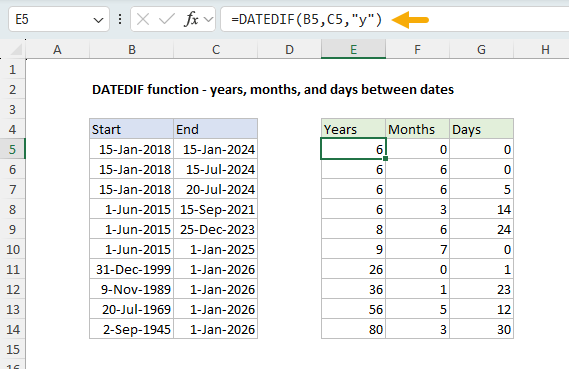Click Days cell showing 12
569x369 pixels.
click(481, 309)
